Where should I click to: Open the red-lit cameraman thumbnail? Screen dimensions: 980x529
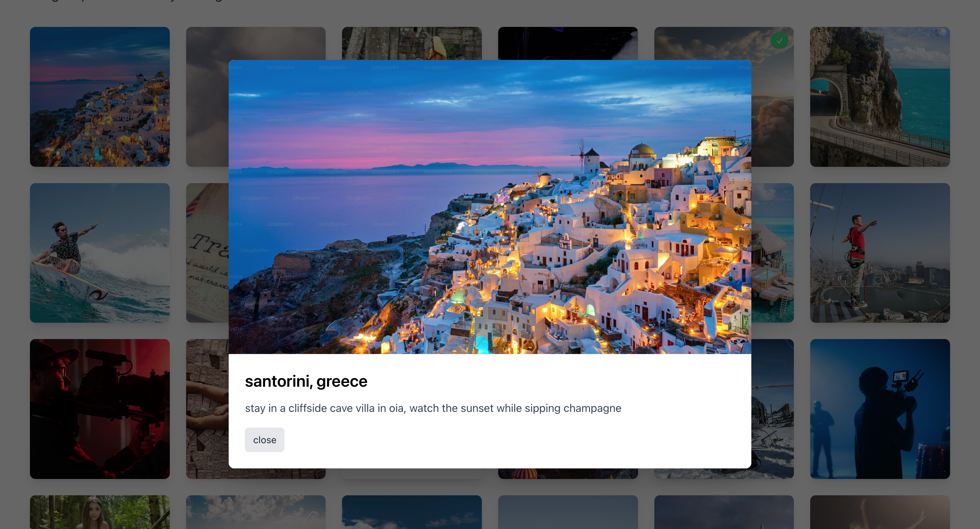[100, 409]
